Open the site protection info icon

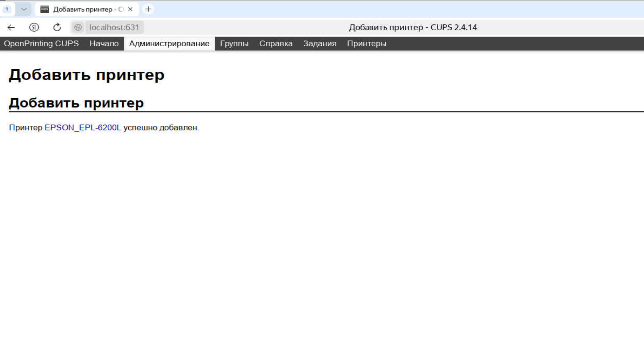click(78, 27)
